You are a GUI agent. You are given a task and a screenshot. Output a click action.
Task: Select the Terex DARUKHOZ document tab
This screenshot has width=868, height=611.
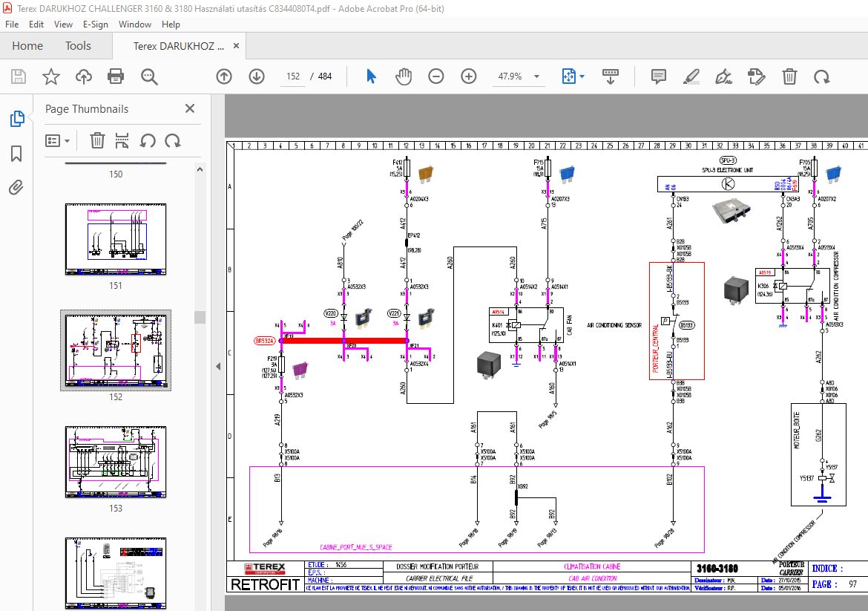[178, 46]
